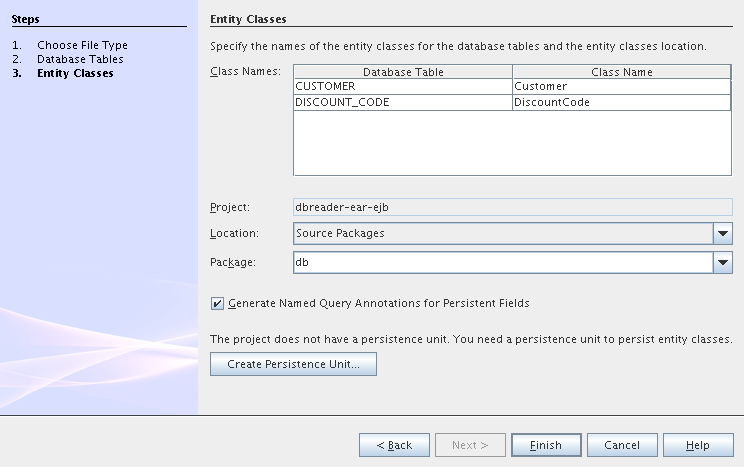Viewport: 744px width, 467px height.
Task: Click the Cancel button
Action: point(622,445)
